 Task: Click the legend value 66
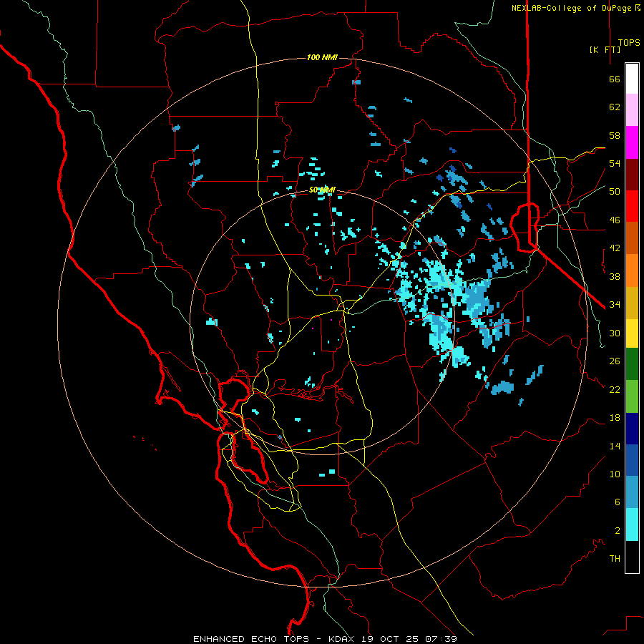pyautogui.click(x=615, y=79)
